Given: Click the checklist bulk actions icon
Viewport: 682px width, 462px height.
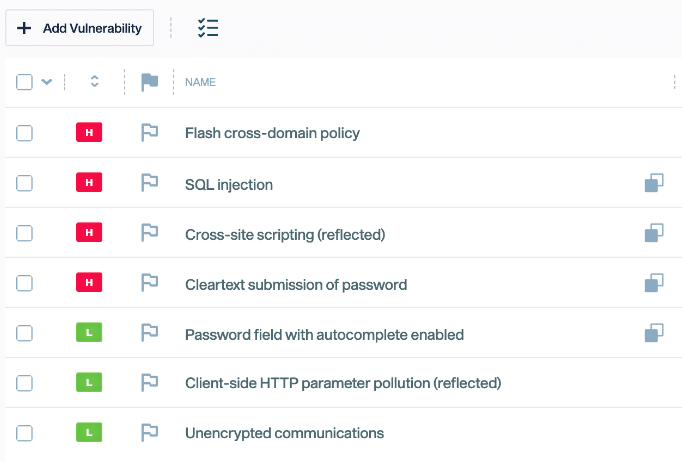Looking at the screenshot, I should [x=208, y=28].
